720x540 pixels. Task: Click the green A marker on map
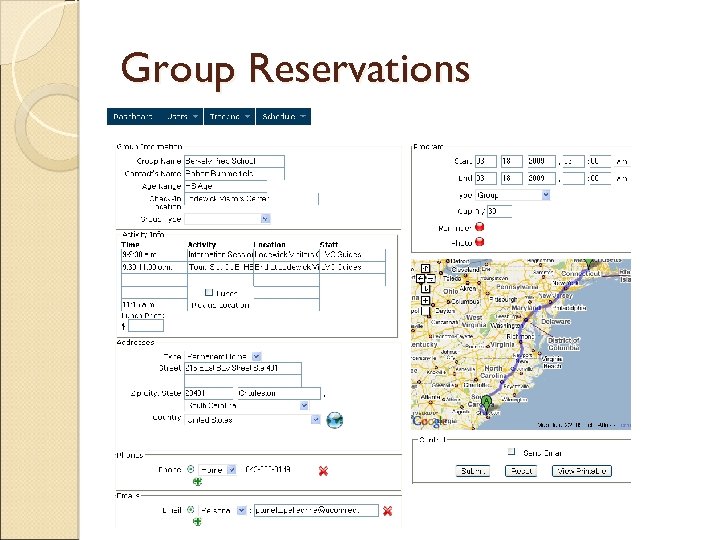point(486,404)
